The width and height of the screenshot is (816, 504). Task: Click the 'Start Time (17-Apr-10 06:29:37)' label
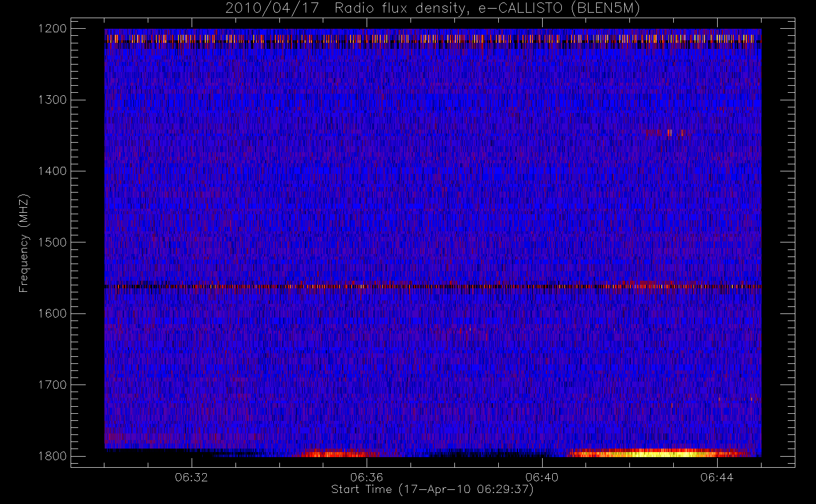(x=432, y=489)
